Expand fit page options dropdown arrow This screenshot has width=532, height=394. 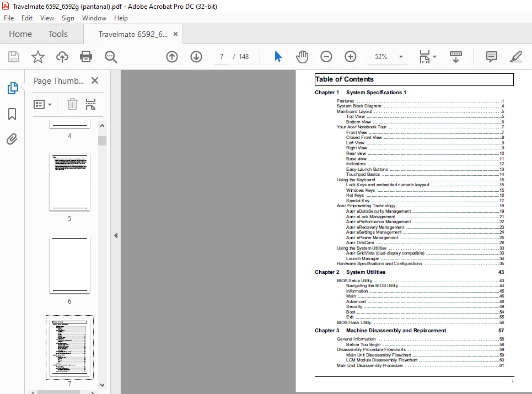(434, 57)
